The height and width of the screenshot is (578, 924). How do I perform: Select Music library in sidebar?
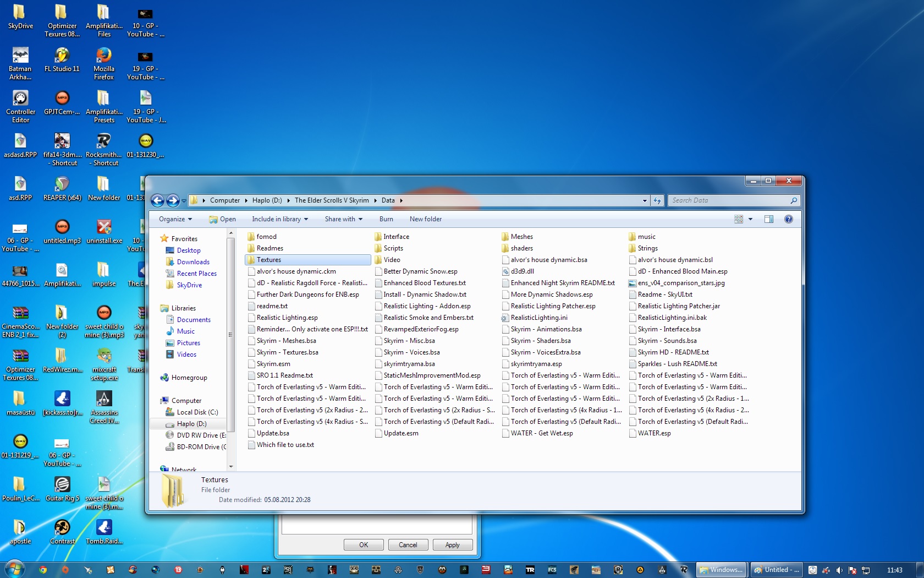point(185,331)
